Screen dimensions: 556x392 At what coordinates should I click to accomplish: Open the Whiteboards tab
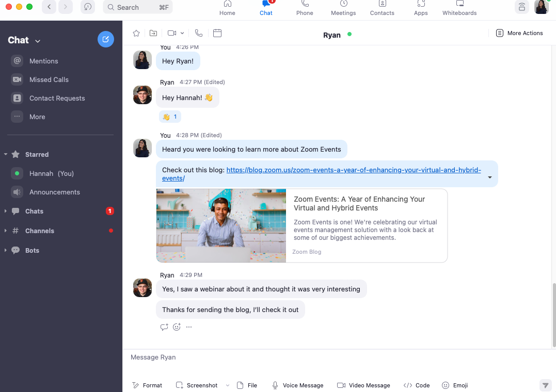[459, 8]
